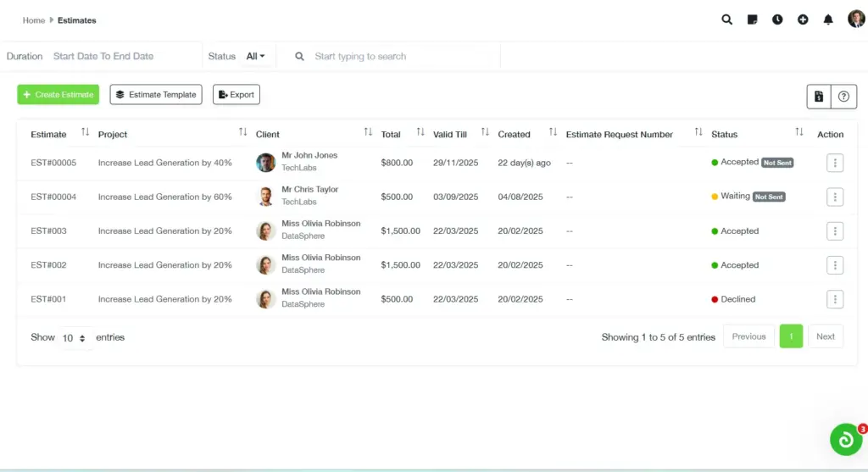The width and height of the screenshot is (868, 472).
Task: Open action menu for EST#00005
Action: pos(835,163)
